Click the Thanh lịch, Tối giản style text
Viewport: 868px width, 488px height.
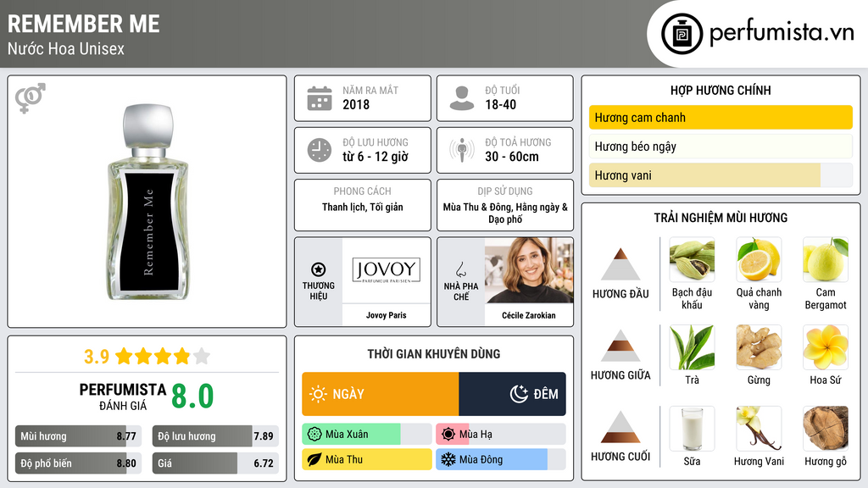(363, 207)
